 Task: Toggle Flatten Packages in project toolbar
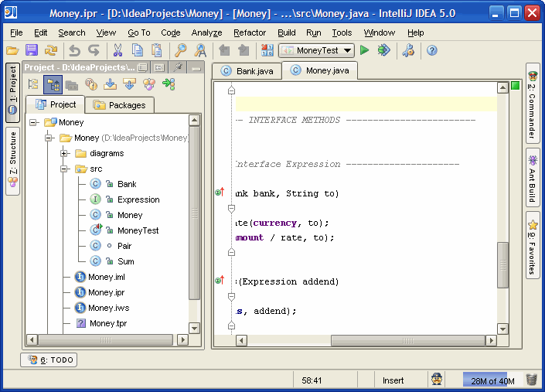[34, 84]
